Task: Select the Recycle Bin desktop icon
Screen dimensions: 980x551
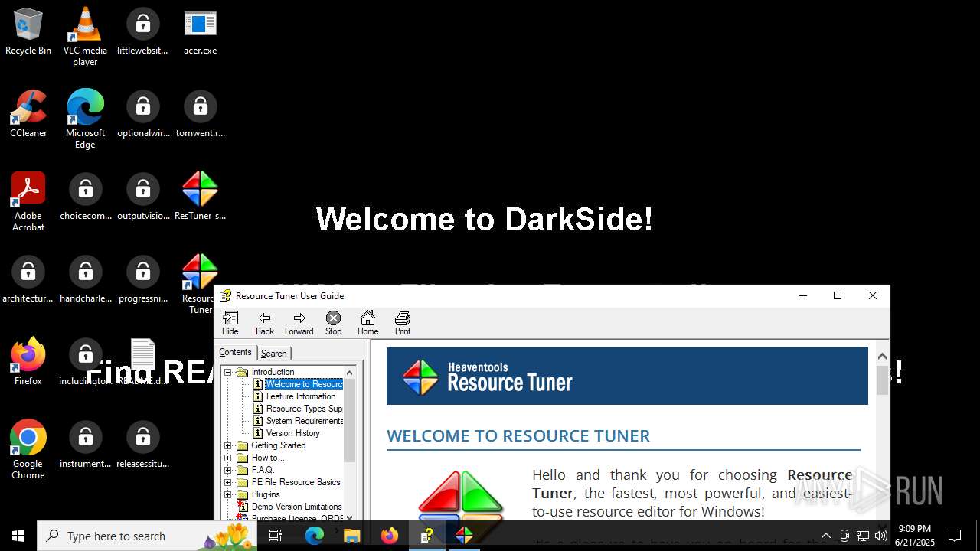Action: [28, 32]
